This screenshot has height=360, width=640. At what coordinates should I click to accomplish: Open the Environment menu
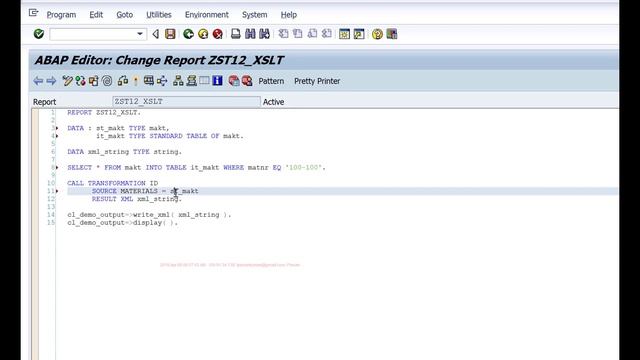207,15
